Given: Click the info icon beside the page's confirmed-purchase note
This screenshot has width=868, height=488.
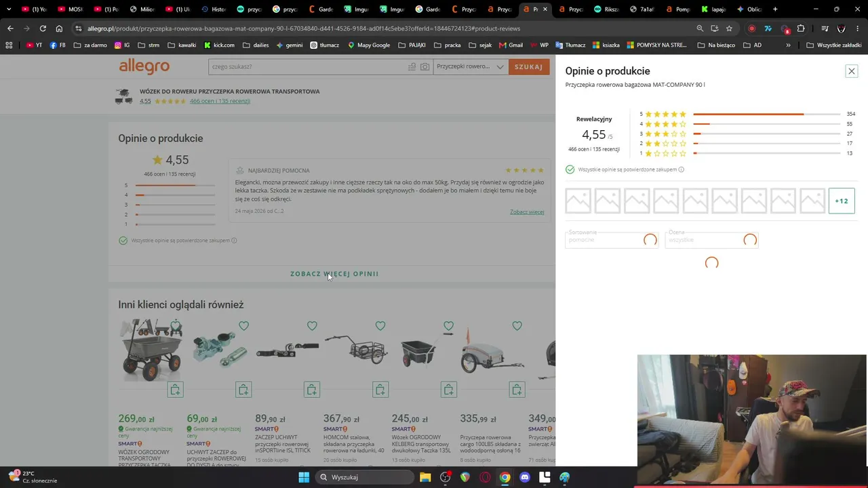Looking at the screenshot, I should point(234,241).
